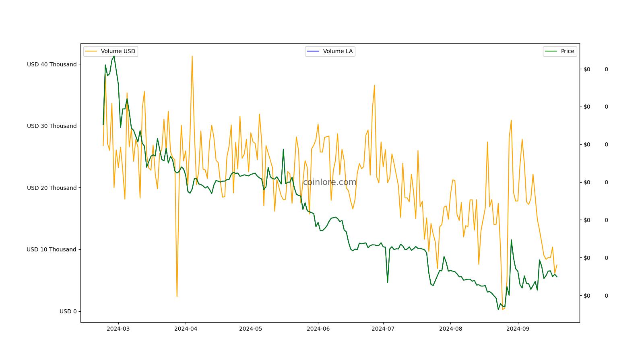
Task: Click the green Price legend line
Action: click(x=551, y=51)
